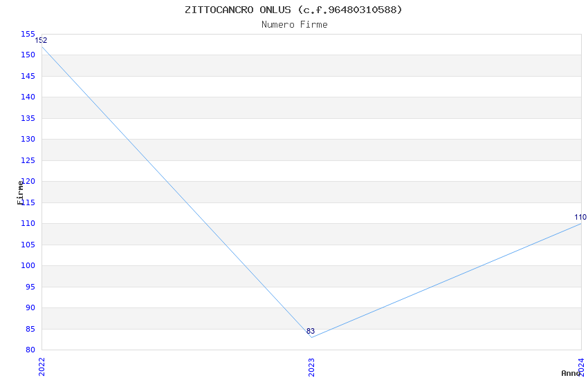The image size is (588, 380).
Task: Click the x-axis year 2023
Action: tap(311, 367)
